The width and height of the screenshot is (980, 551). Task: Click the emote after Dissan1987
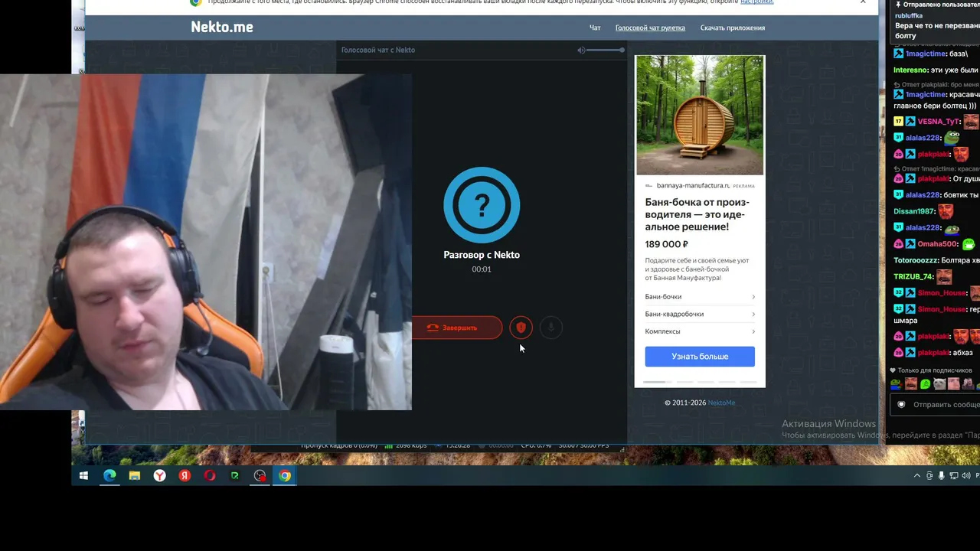tap(946, 211)
